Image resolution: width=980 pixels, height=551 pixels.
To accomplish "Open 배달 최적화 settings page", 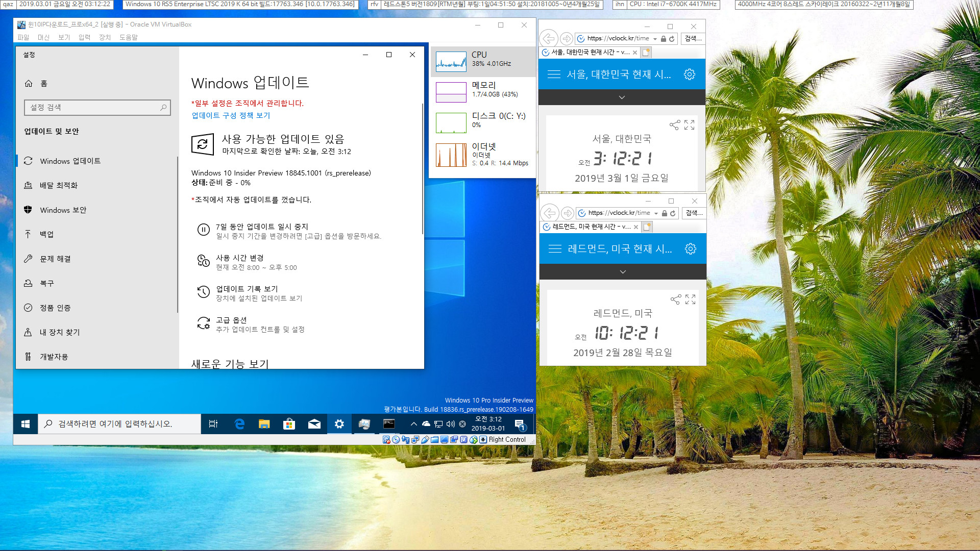I will coord(59,185).
